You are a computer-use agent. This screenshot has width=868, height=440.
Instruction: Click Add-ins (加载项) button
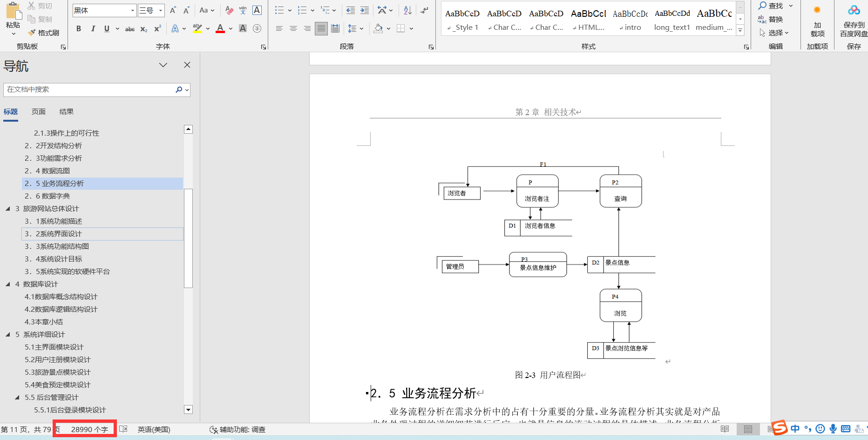(817, 21)
